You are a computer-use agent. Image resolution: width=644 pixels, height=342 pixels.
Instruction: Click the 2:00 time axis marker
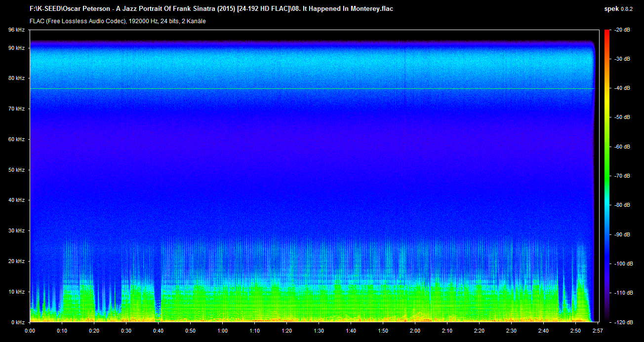click(x=415, y=331)
